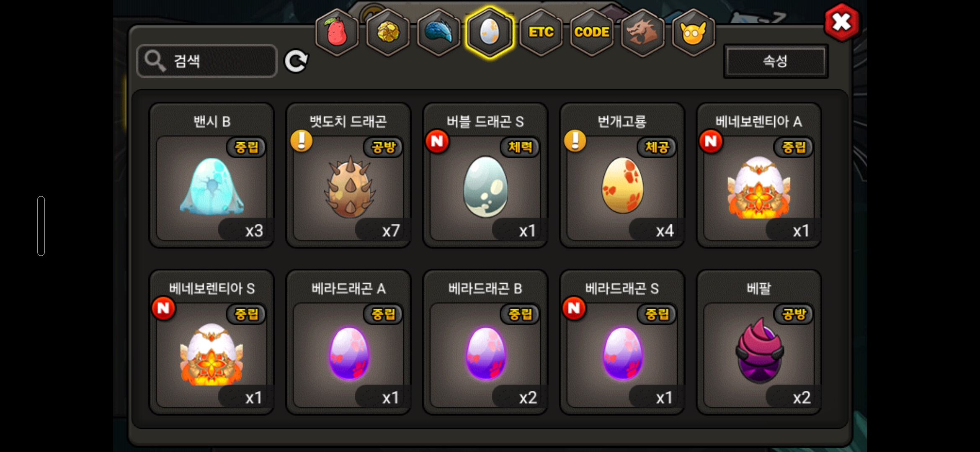
Task: Choose the 번개고룡 egg item
Action: (x=622, y=175)
